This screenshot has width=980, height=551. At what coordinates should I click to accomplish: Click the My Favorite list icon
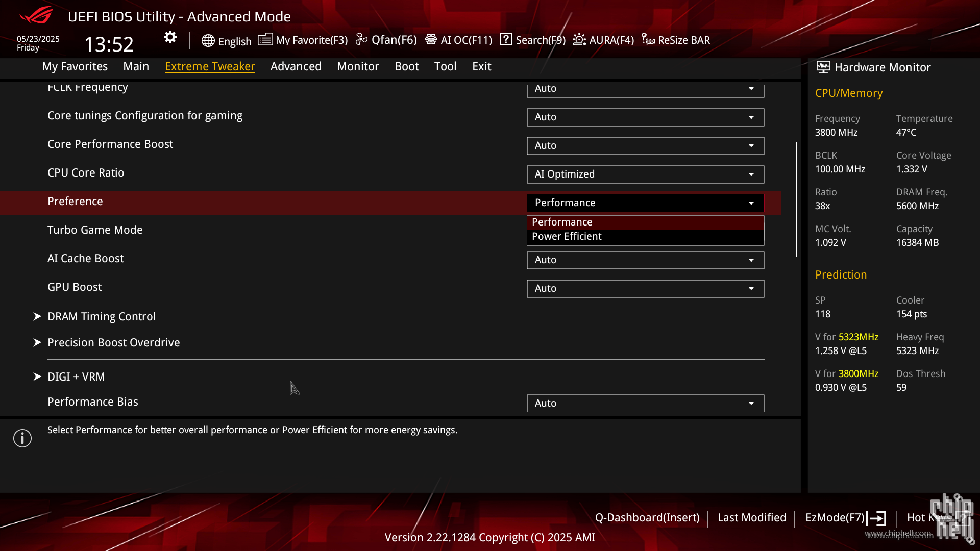[x=265, y=39]
